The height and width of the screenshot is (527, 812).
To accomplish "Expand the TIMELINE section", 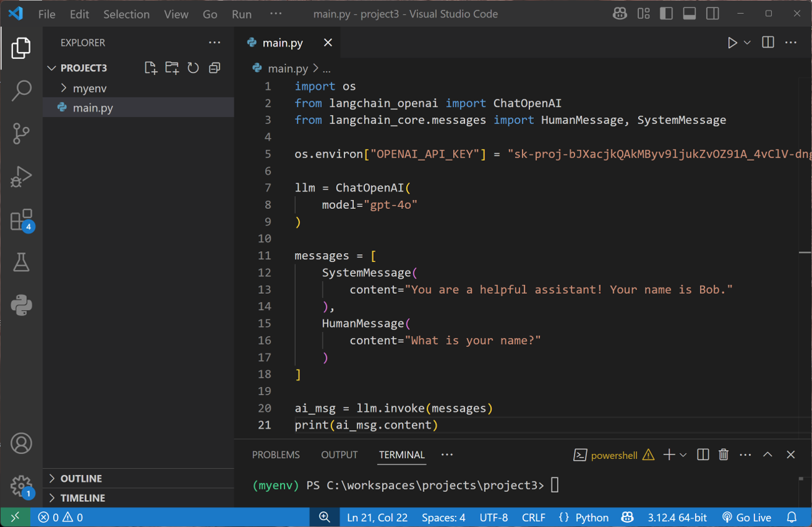I will [x=139, y=498].
